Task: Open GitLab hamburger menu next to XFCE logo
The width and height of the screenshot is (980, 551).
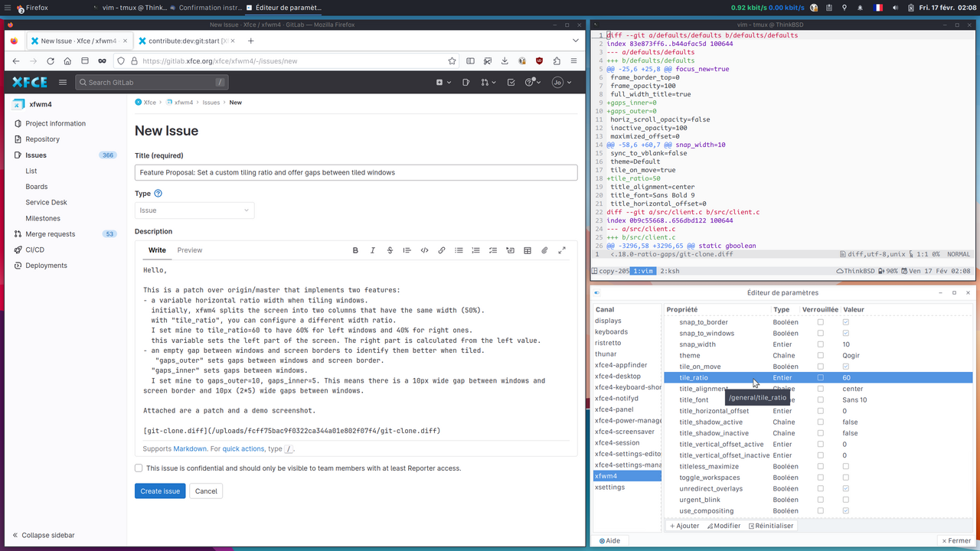Action: point(63,82)
